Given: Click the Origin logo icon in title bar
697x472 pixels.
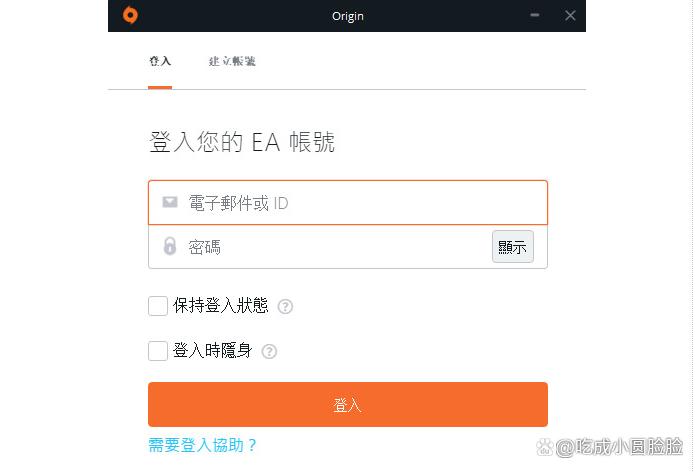Looking at the screenshot, I should pos(130,15).
